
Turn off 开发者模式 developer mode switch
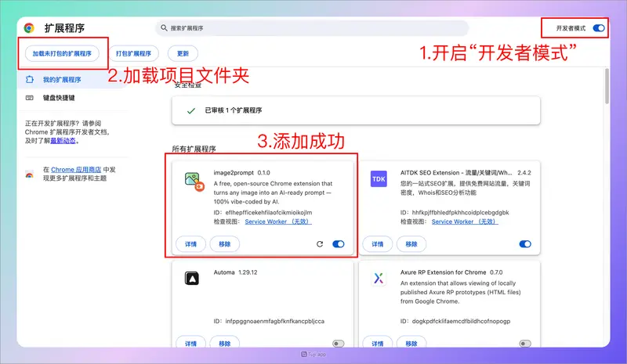click(x=599, y=27)
